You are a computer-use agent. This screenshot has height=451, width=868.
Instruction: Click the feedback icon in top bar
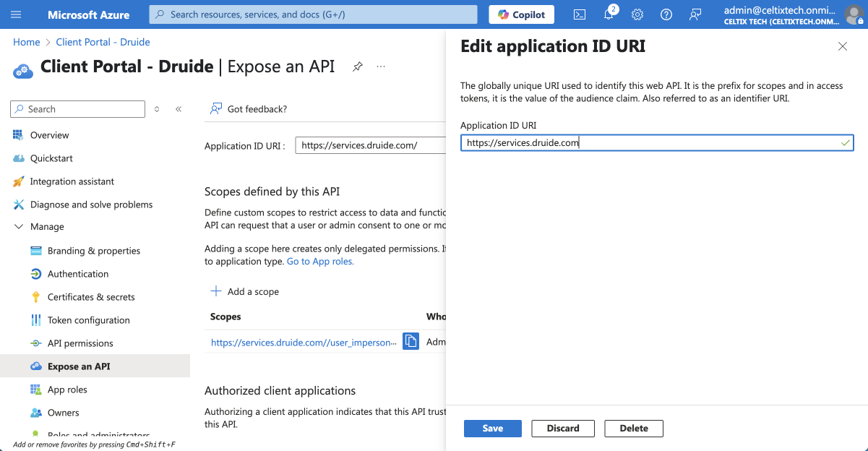click(x=695, y=14)
